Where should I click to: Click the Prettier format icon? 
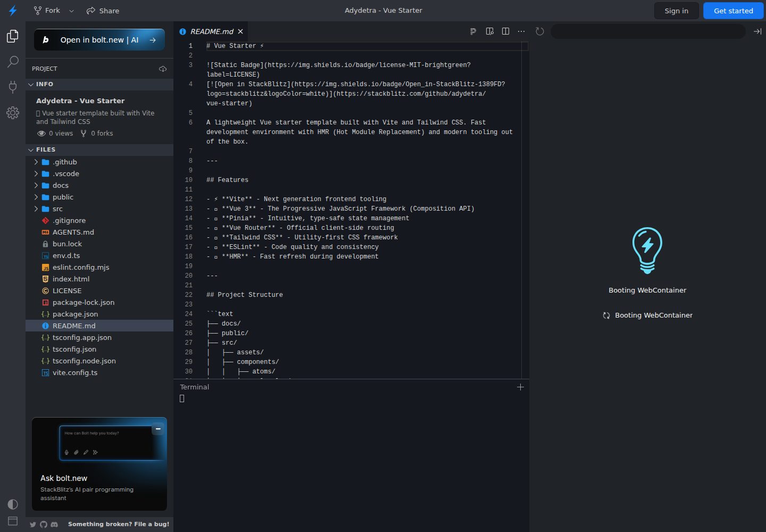pyautogui.click(x=473, y=31)
